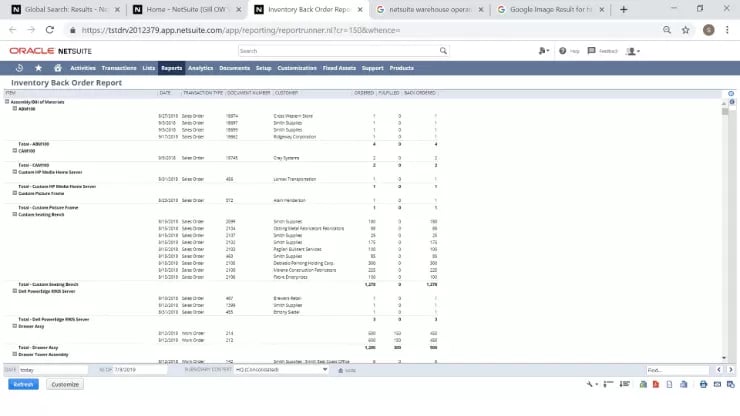740x416 pixels.
Task: Click the global search magnifier icon
Action: pyautogui.click(x=443, y=51)
